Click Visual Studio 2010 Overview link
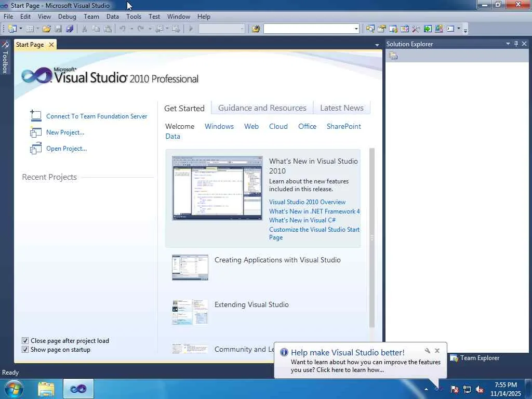The height and width of the screenshot is (399, 532). 308,202
